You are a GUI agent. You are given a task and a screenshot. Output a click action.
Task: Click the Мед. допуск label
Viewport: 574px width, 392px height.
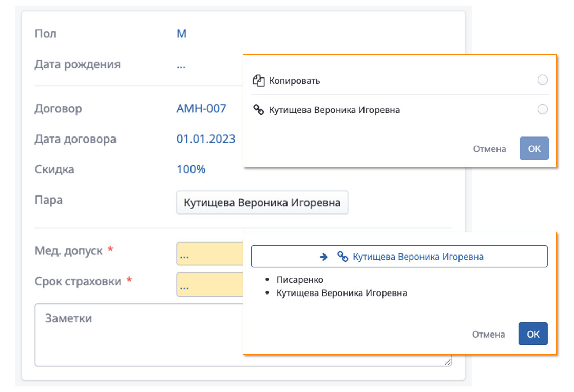69,251
